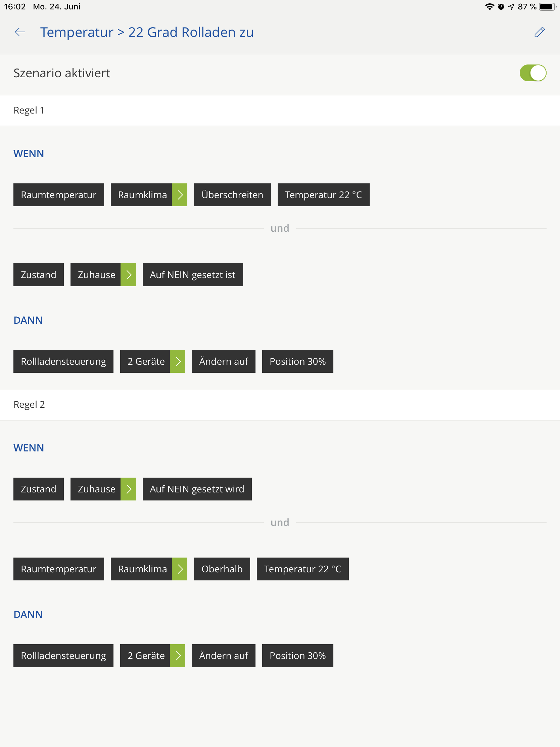Expand Zuhause chevron in Regel 1

[128, 275]
